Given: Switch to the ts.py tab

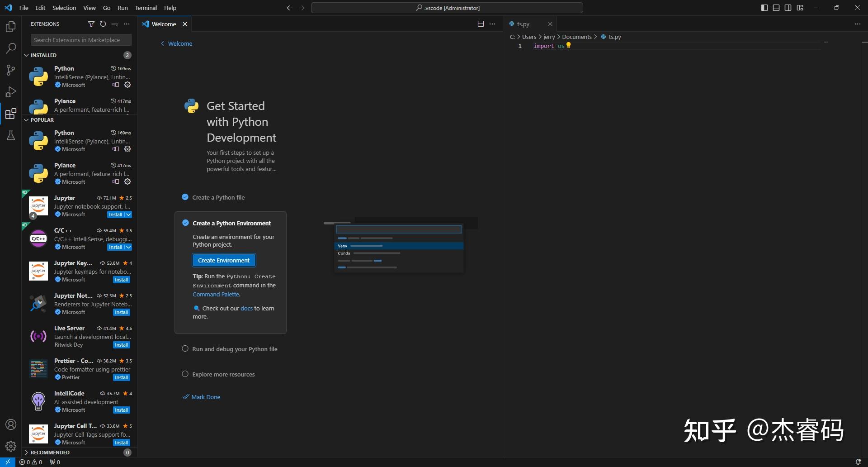Looking at the screenshot, I should tap(522, 24).
